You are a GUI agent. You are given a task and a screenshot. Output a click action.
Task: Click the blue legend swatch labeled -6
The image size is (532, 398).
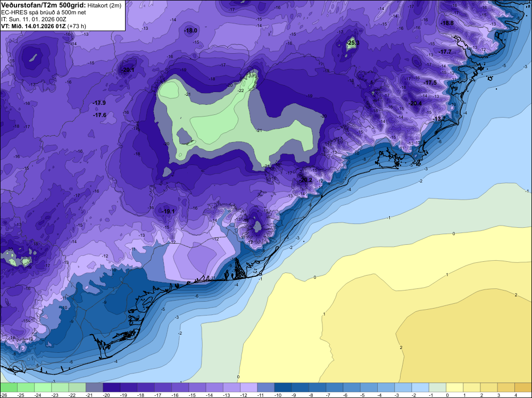[352, 387]
